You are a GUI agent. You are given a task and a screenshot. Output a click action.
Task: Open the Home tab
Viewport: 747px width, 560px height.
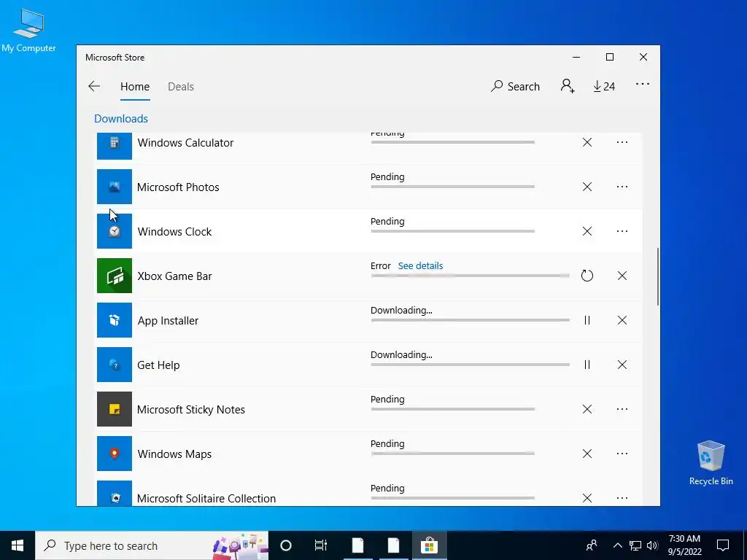coord(135,87)
